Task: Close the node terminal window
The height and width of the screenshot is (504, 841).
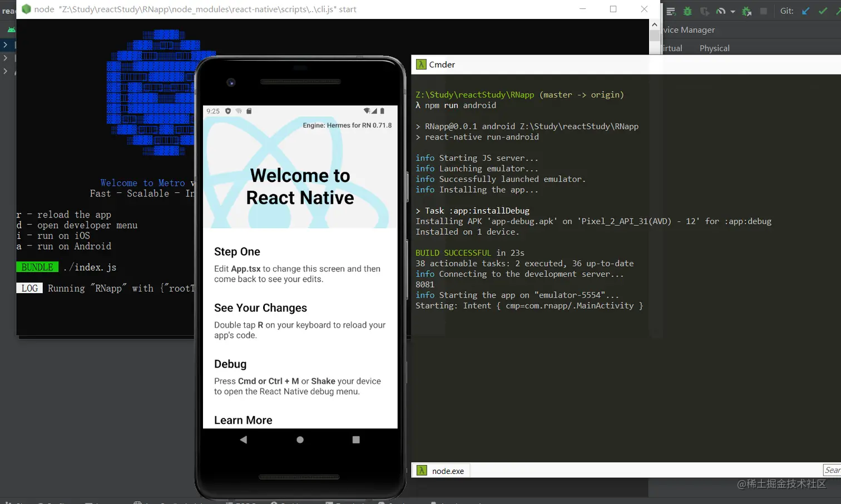Action: [644, 9]
